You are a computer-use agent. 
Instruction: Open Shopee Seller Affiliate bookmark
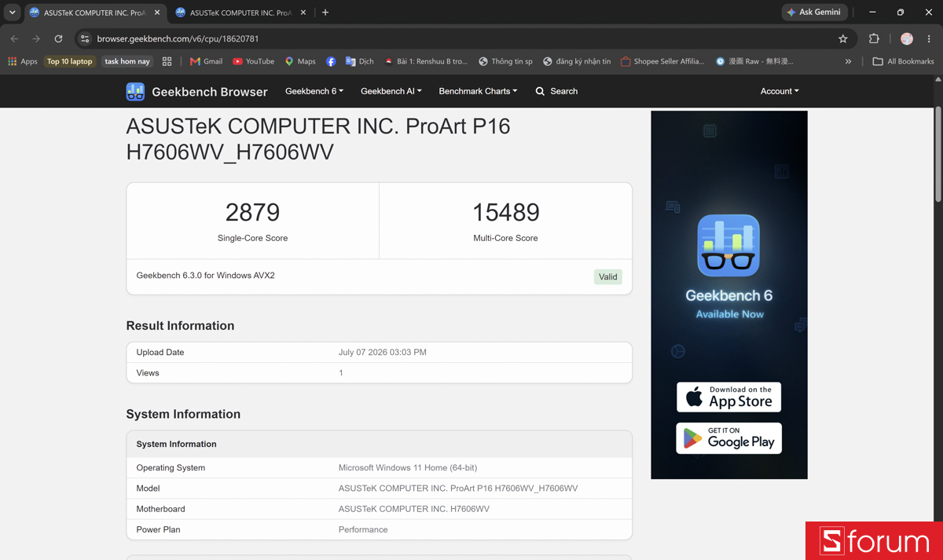point(662,61)
